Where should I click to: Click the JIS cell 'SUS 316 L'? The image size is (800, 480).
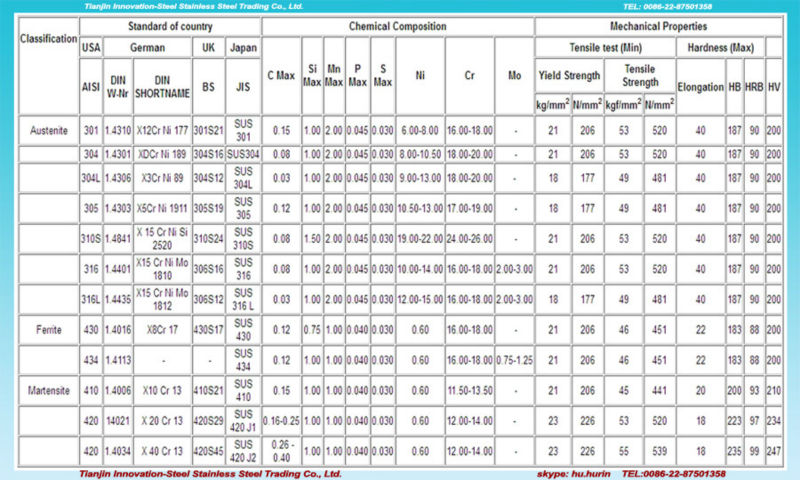point(243,299)
